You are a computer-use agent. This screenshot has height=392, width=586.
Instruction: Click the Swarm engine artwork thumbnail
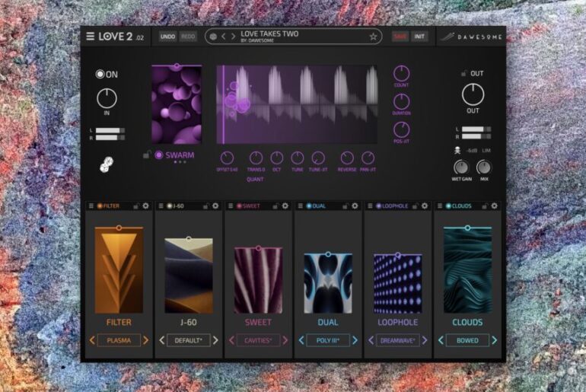177,105
